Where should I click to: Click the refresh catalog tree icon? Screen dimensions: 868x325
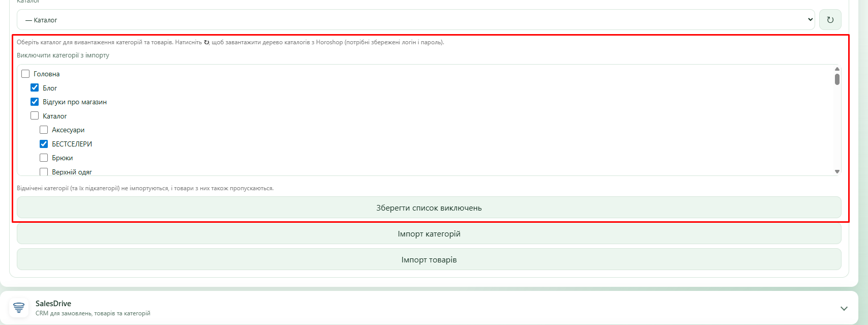point(830,20)
